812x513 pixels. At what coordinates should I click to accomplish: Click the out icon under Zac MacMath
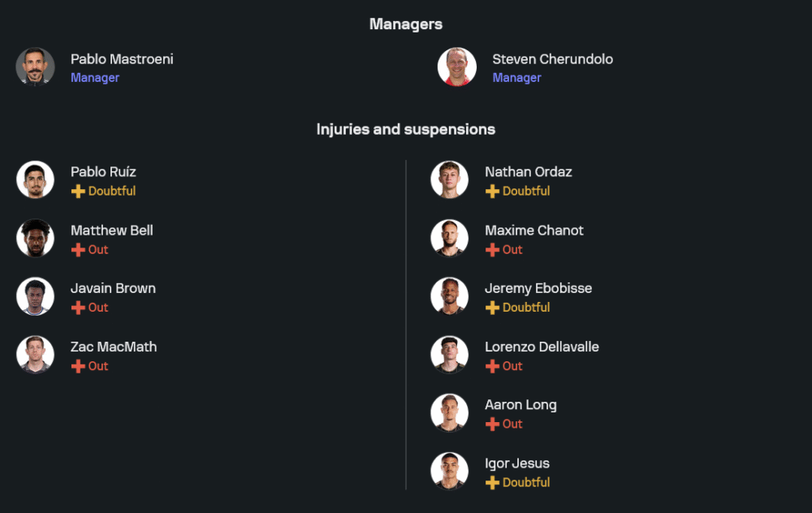coord(78,366)
